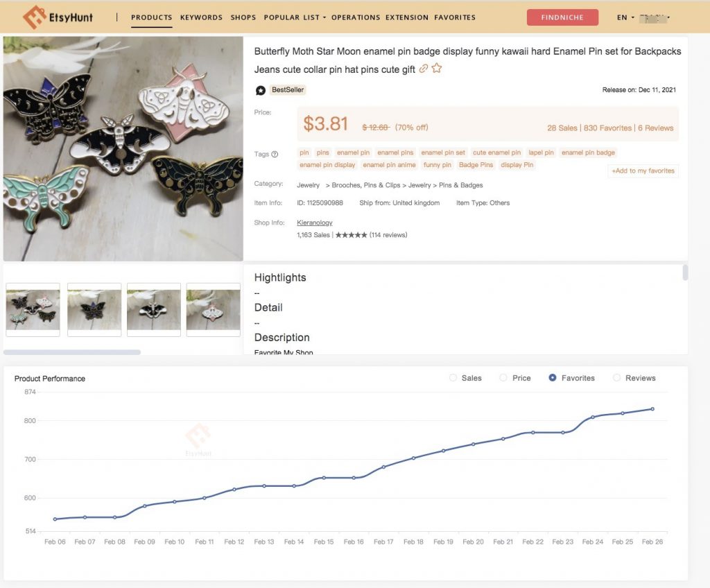The width and height of the screenshot is (710, 588).
Task: Copy product link via chain icon
Action: 424,69
